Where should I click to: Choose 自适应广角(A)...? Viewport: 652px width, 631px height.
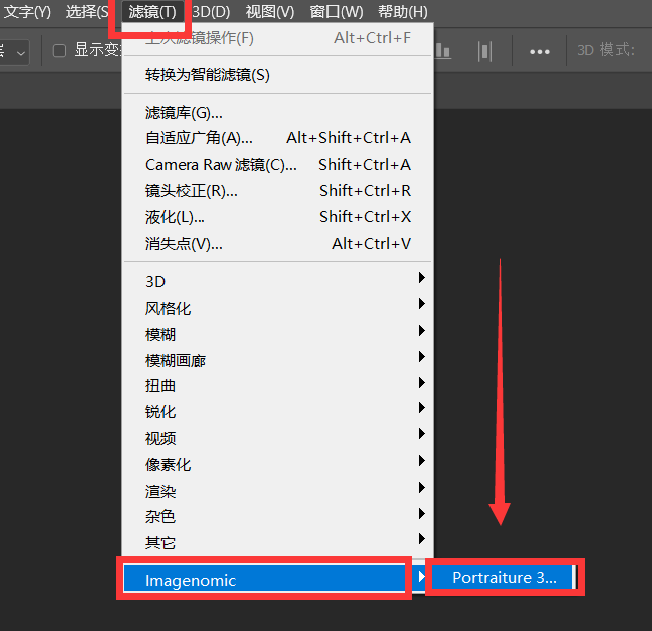click(x=277, y=138)
